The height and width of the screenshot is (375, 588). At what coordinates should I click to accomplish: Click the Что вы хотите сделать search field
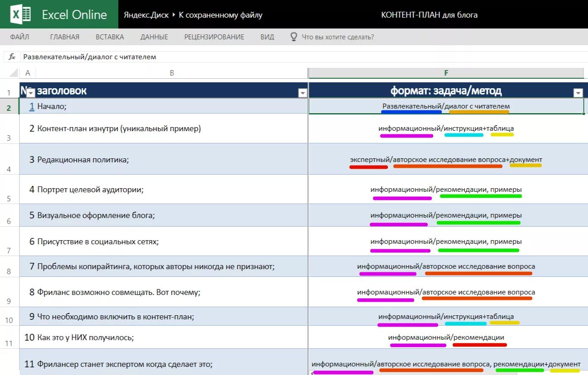coord(338,37)
